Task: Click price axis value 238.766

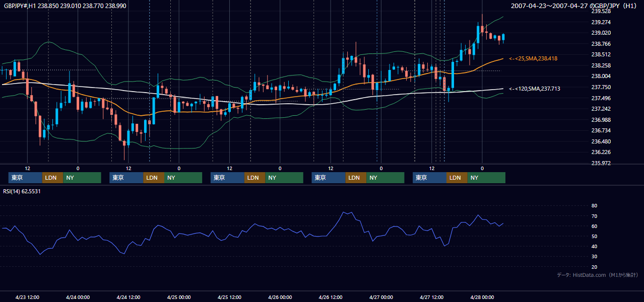Action: click(601, 44)
